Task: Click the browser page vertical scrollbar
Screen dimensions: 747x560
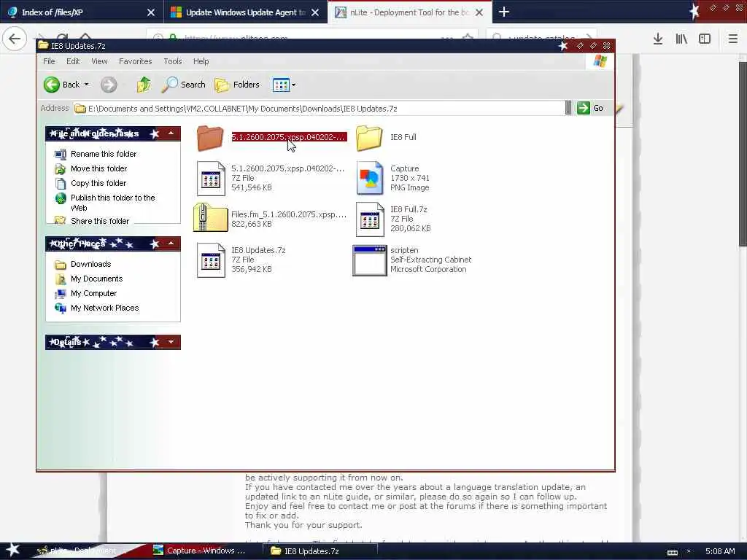Action: 743,155
